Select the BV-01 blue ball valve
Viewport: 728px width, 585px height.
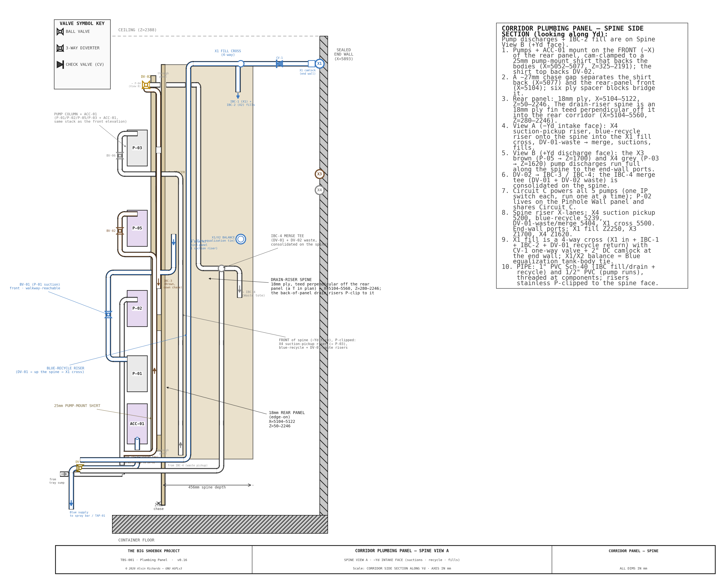coord(108,315)
